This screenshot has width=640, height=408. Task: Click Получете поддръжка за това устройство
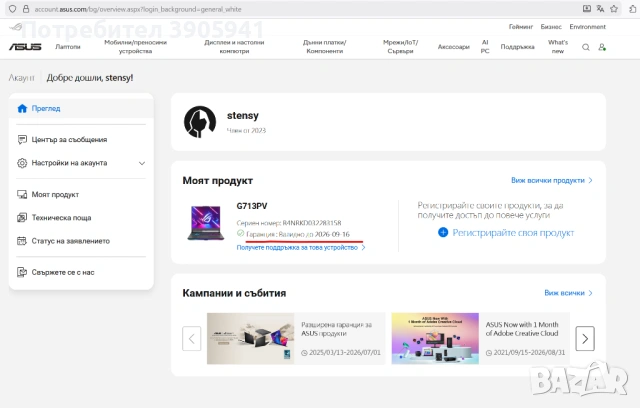(300, 247)
